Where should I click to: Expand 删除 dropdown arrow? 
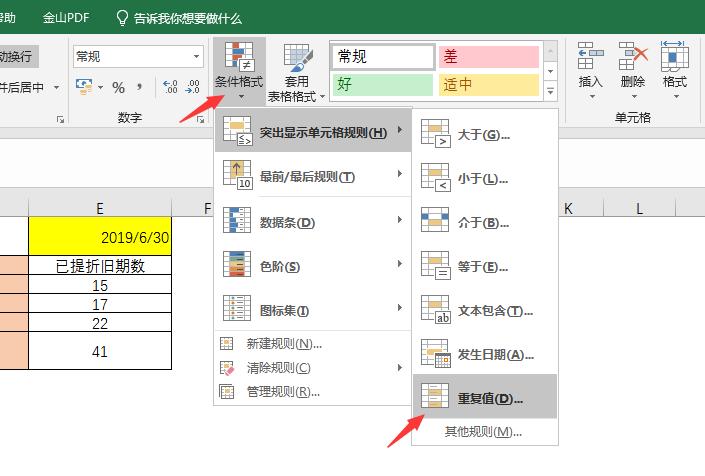pyautogui.click(x=634, y=97)
